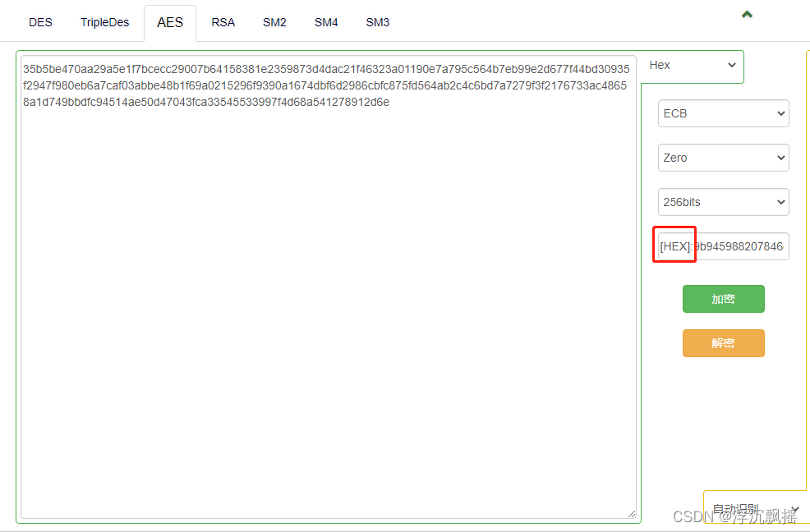Click inside the ciphertext text area
Image resolution: width=810 pixels, height=532 pixels.
pyautogui.click(x=329, y=287)
